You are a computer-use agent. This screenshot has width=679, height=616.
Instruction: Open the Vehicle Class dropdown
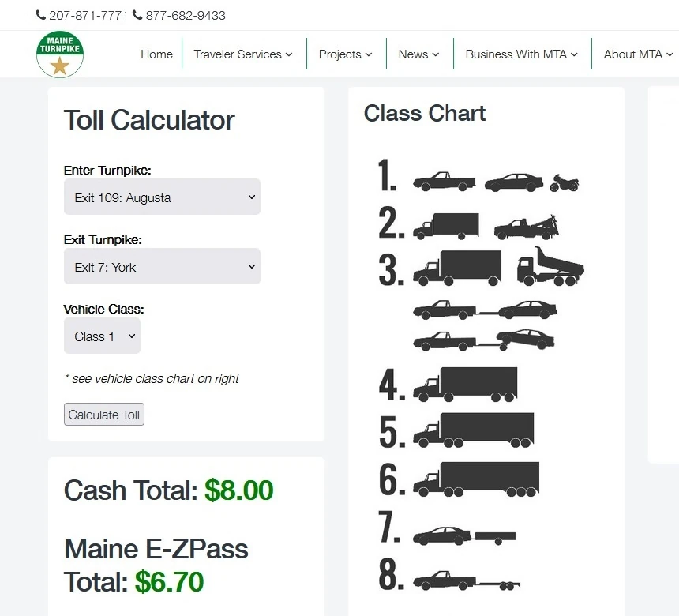[x=102, y=336]
